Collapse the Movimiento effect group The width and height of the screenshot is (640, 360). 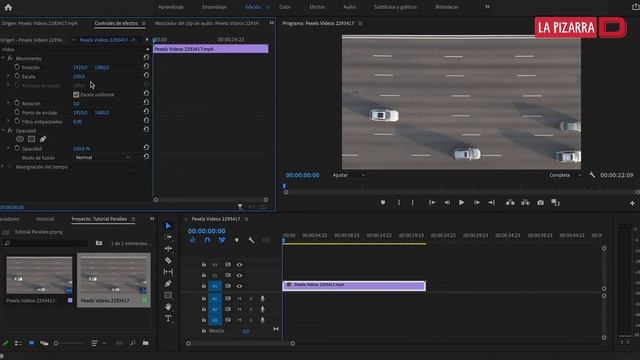[3, 58]
